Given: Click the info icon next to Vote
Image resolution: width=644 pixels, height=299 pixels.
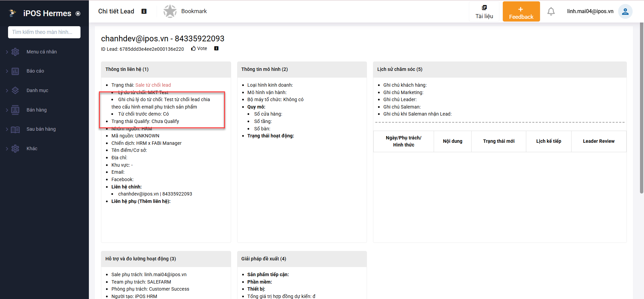Looking at the screenshot, I should [x=216, y=48].
